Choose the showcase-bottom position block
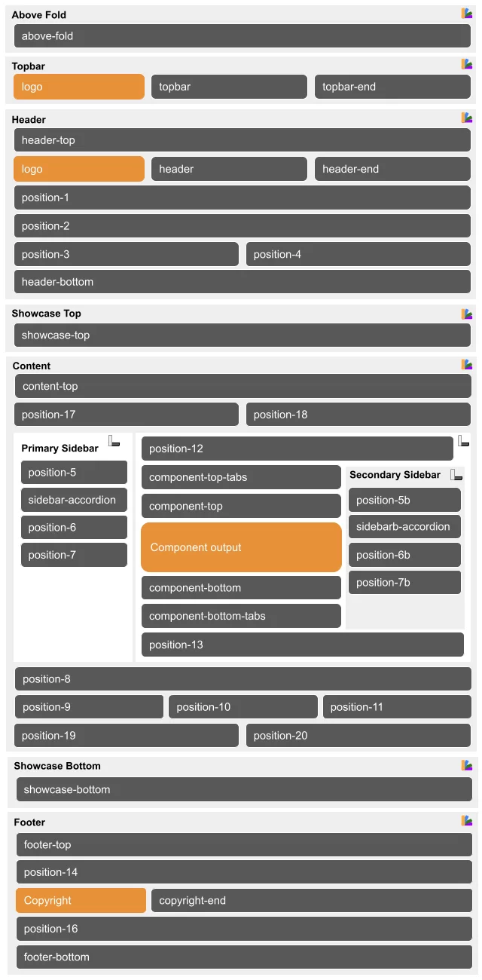This screenshot has height=980, width=482. click(x=244, y=789)
